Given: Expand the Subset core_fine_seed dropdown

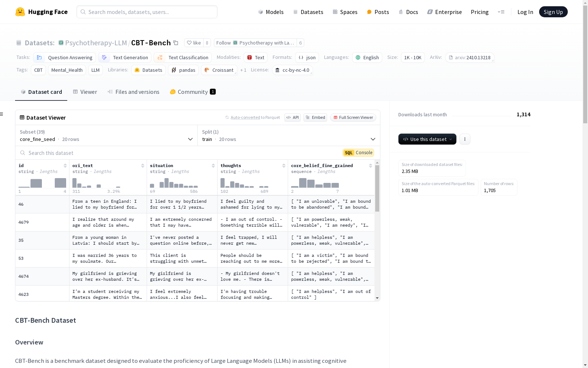Looking at the screenshot, I should [x=106, y=135].
